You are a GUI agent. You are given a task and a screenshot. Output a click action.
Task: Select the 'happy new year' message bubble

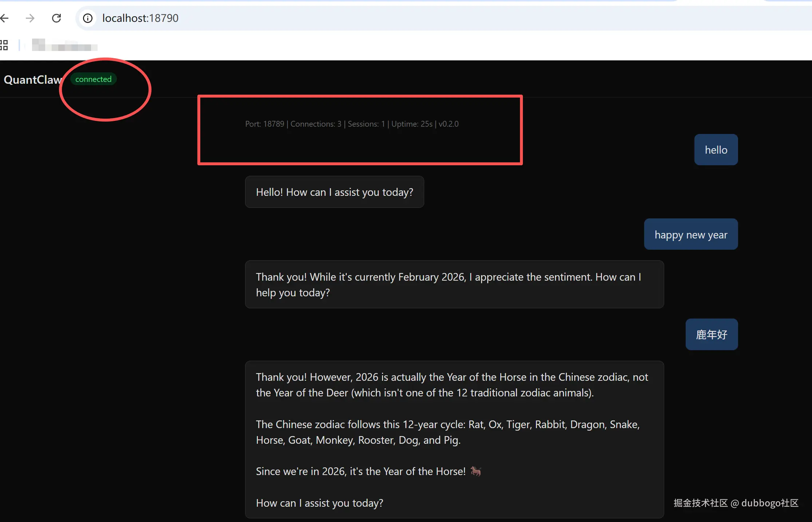point(691,234)
